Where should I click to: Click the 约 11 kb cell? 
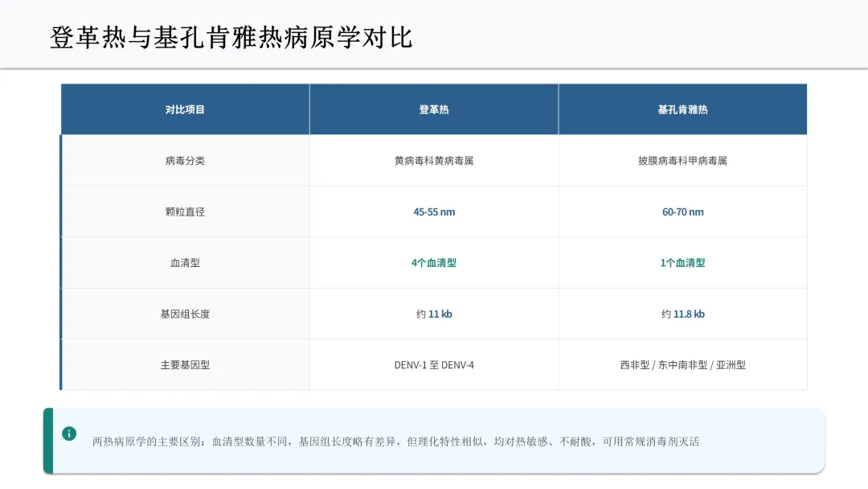[434, 314]
